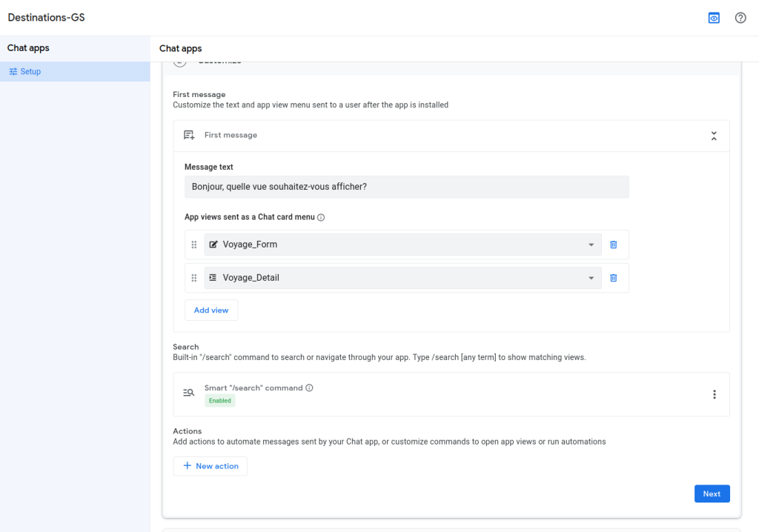Click the Enabled status badge
The image size is (759, 532).
click(x=219, y=401)
